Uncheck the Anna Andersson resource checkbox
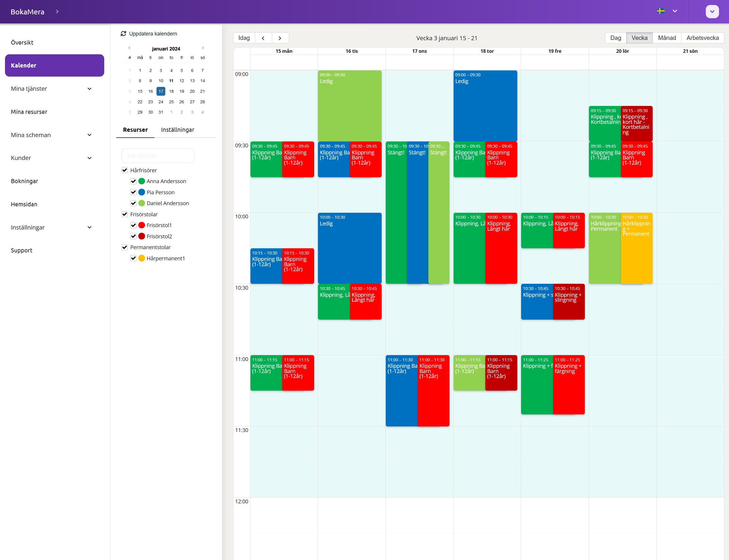Screen dimensions: 729x560 133,181
